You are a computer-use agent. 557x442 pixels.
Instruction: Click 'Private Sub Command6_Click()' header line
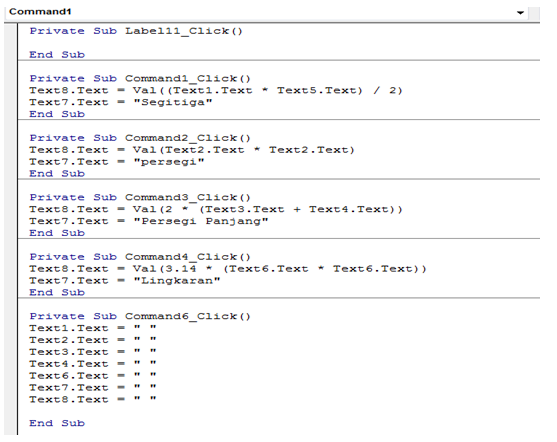pyautogui.click(x=140, y=316)
